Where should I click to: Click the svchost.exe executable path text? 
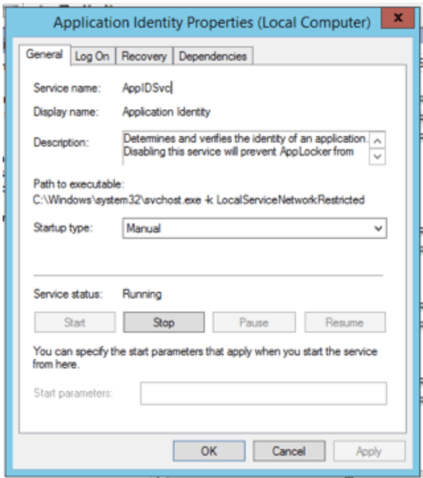click(199, 200)
